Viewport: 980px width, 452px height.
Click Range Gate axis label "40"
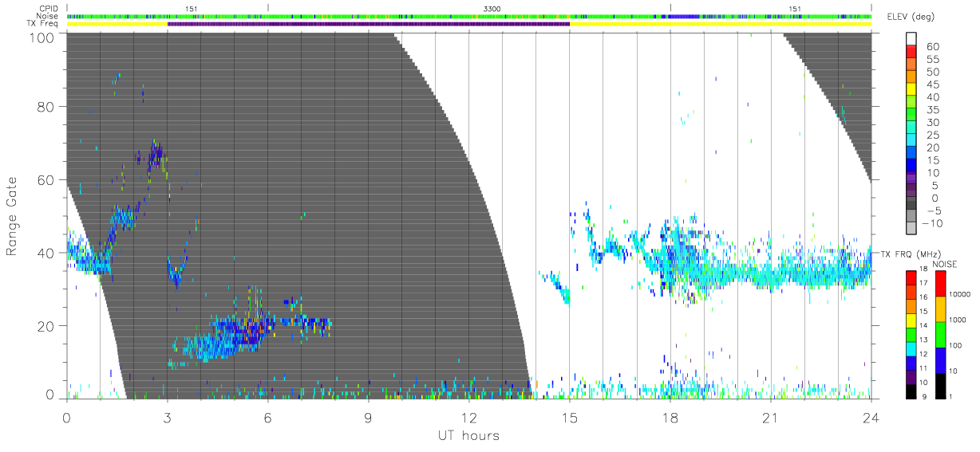pyautogui.click(x=47, y=253)
